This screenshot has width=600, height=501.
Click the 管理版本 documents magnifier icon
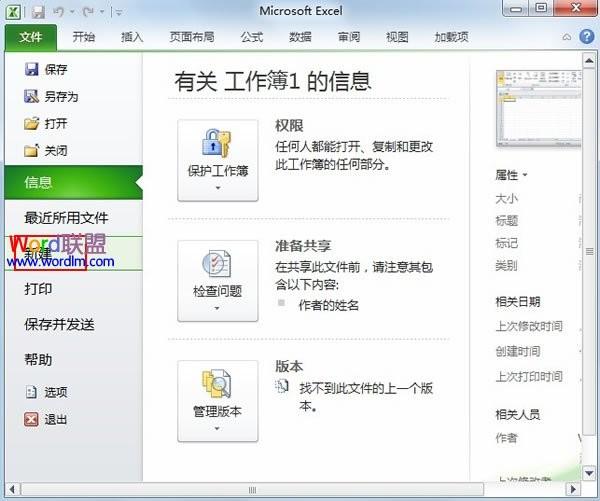coord(217,384)
